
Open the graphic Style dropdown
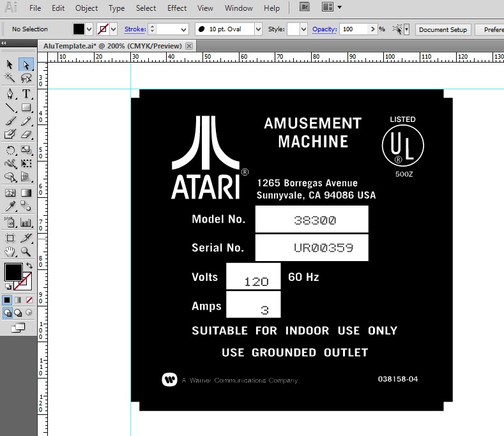(304, 29)
